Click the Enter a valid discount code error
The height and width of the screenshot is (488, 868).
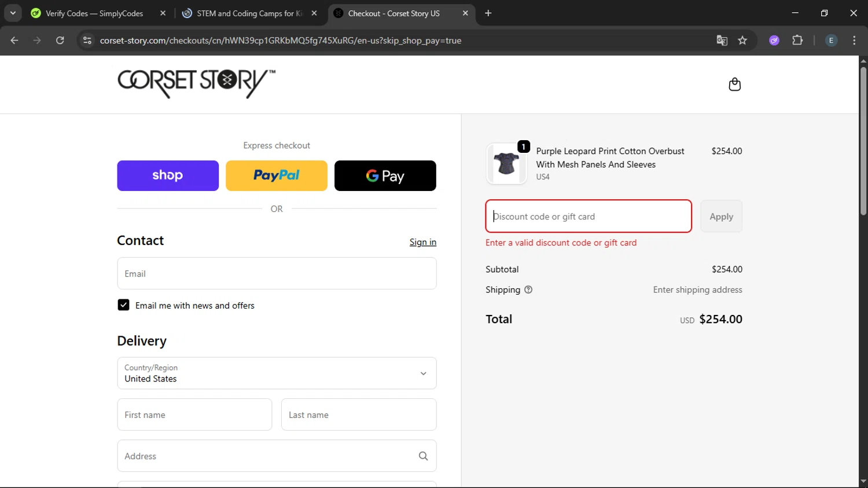(x=561, y=243)
